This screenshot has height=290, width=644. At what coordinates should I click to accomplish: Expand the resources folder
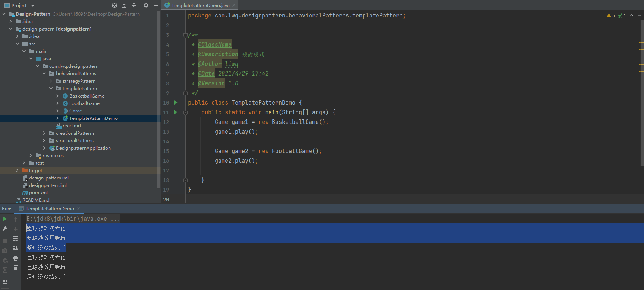pos(31,155)
